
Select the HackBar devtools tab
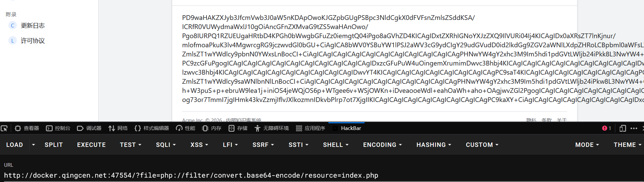[x=347, y=128]
